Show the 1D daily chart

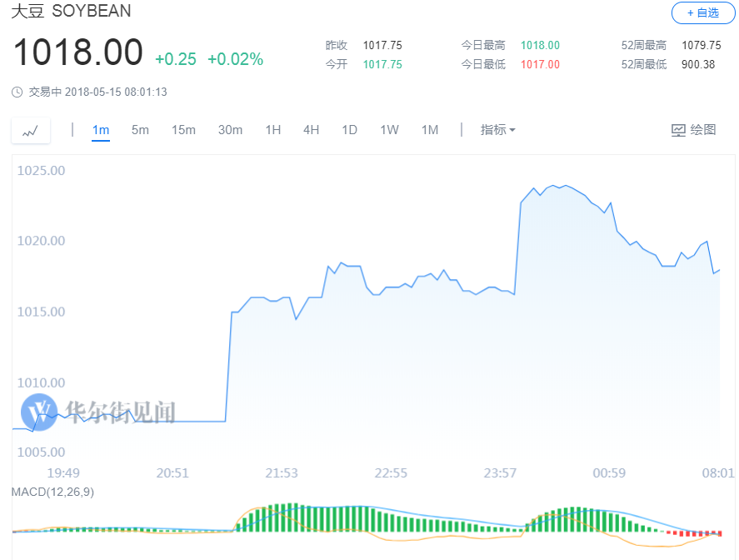[x=349, y=130]
